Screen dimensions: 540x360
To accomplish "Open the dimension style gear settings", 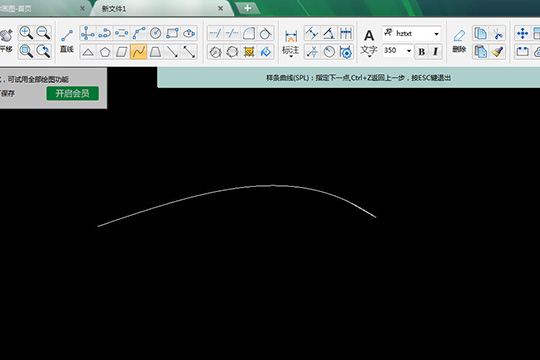I will (x=346, y=52).
